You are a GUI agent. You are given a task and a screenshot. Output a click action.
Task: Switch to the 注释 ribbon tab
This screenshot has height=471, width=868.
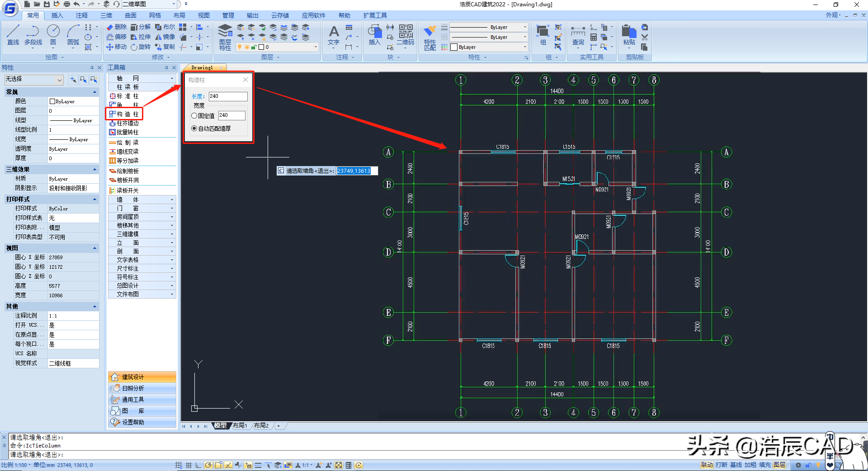click(x=82, y=15)
